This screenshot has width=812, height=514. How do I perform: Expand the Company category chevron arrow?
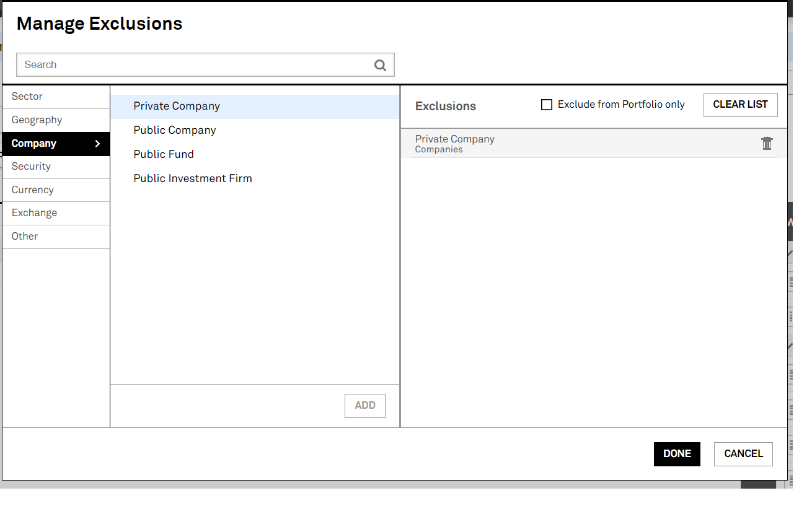point(97,144)
